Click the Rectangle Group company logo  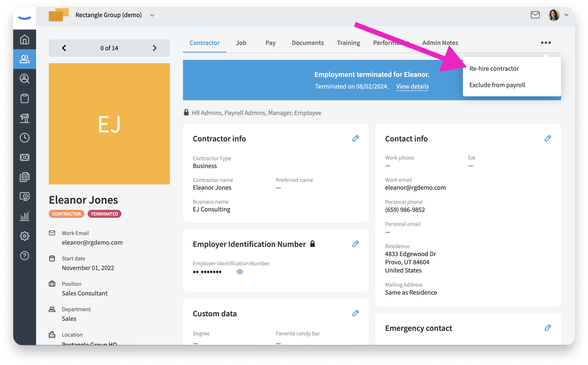59,15
